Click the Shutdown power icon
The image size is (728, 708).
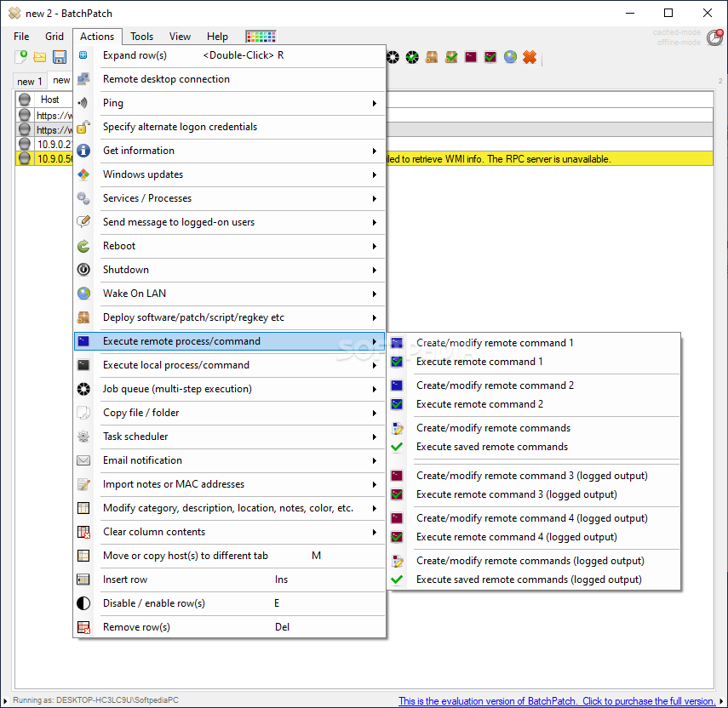[x=83, y=270]
